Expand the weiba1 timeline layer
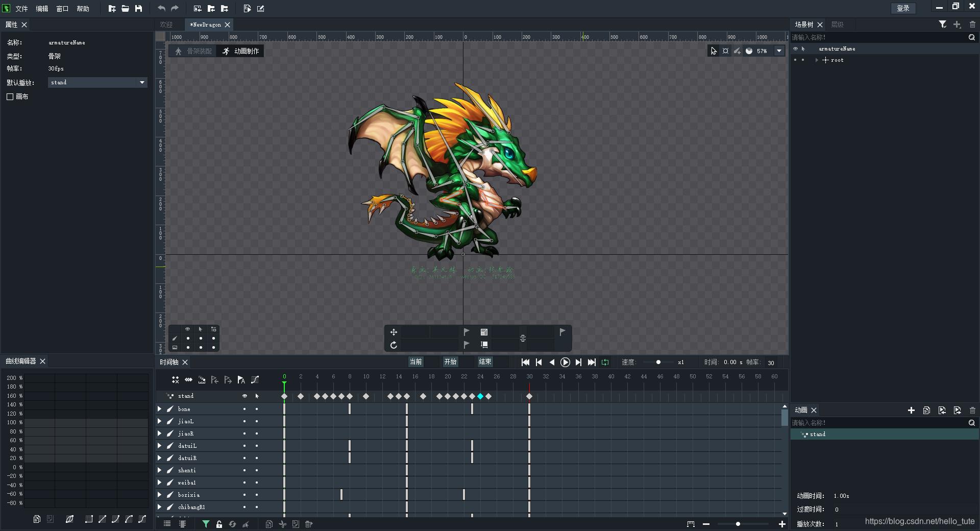The image size is (980, 531). pos(159,482)
